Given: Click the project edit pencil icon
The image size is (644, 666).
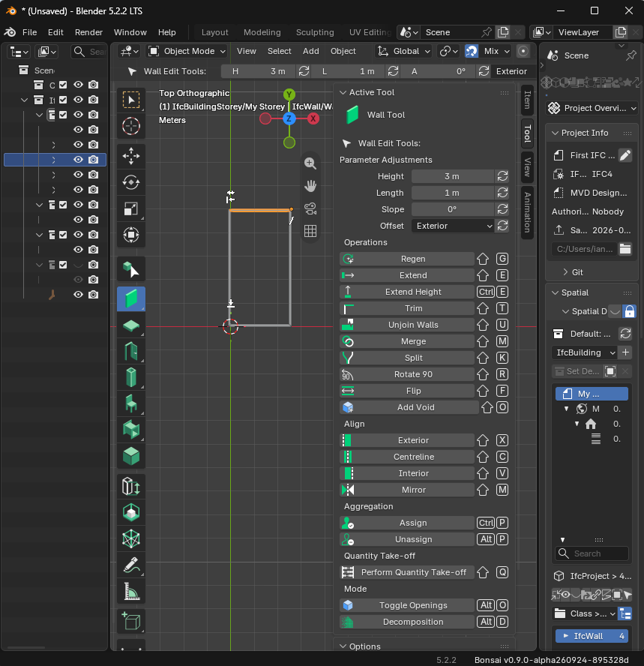Looking at the screenshot, I should tap(625, 155).
